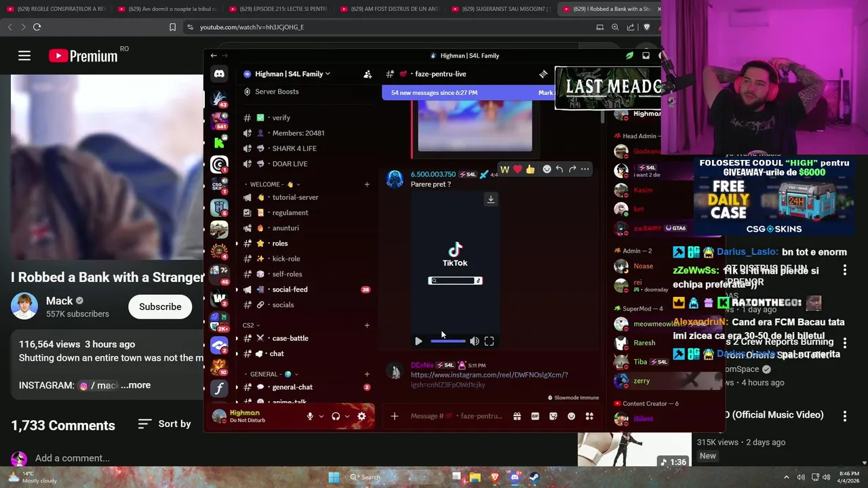The image size is (868, 488).
Task: React with red heart emoji
Action: (517, 169)
